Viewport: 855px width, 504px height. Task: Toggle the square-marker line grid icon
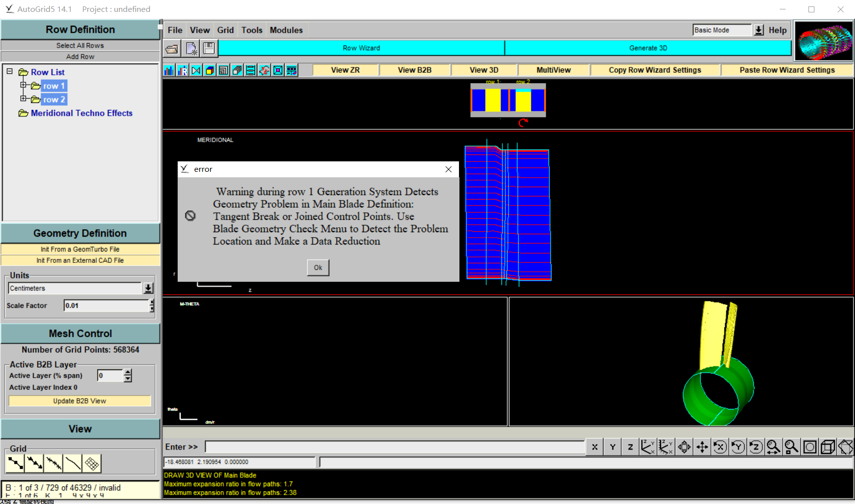tap(15, 463)
